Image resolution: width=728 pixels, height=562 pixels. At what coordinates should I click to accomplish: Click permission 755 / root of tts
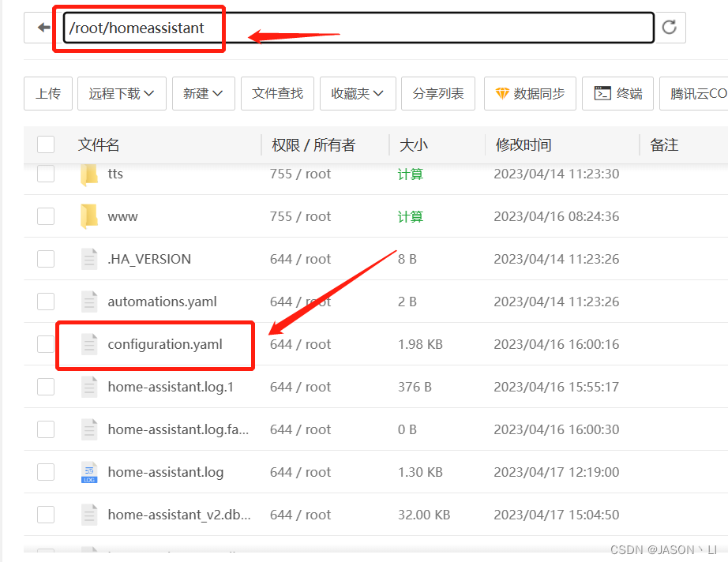coord(300,174)
